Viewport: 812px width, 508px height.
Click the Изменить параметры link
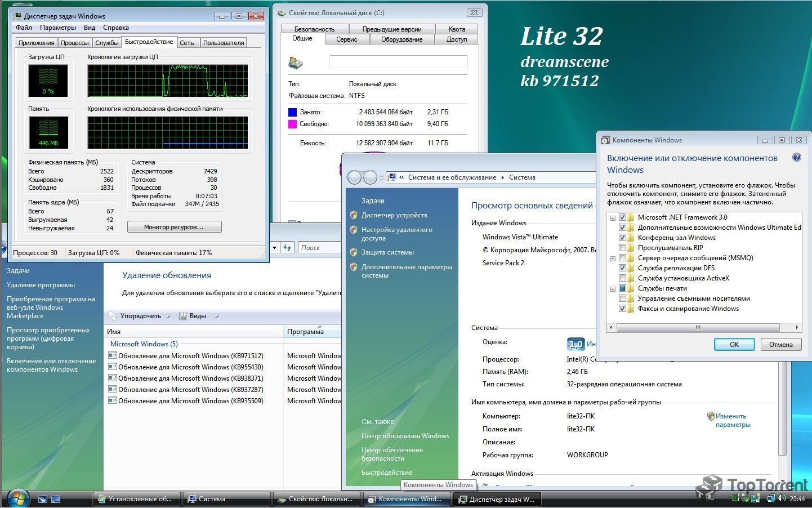point(733,420)
